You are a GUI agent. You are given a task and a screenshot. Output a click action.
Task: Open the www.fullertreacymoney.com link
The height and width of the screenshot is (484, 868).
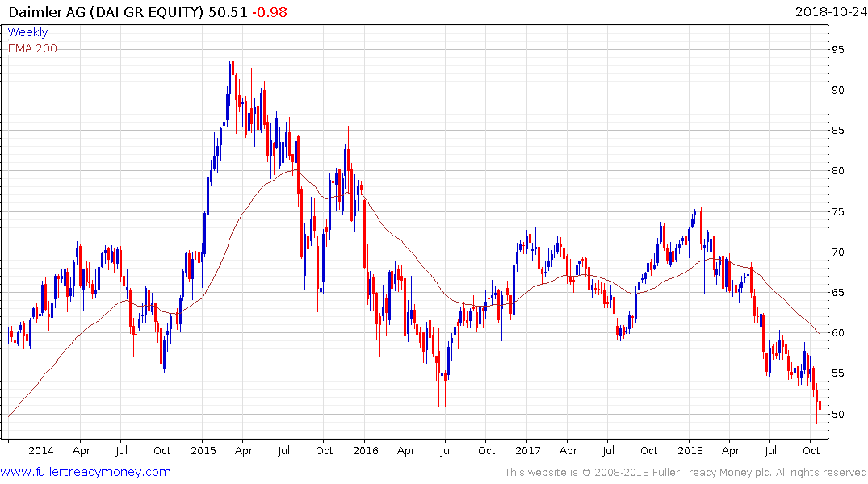coord(86,472)
